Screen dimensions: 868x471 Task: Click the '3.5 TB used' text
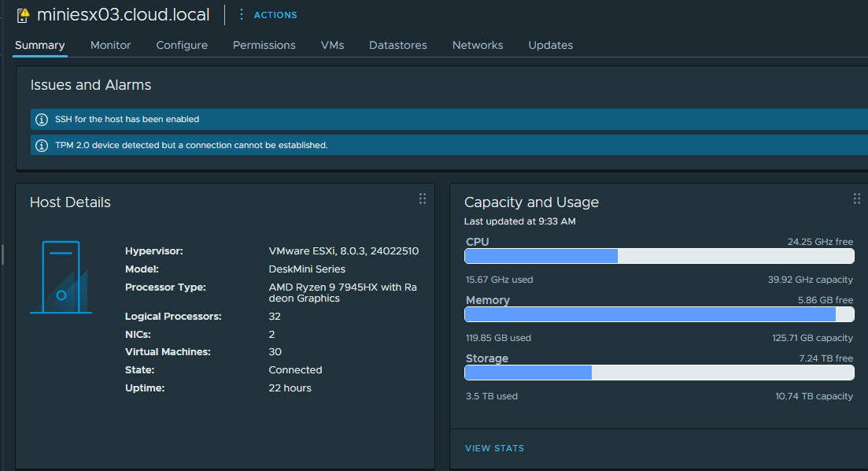[492, 396]
